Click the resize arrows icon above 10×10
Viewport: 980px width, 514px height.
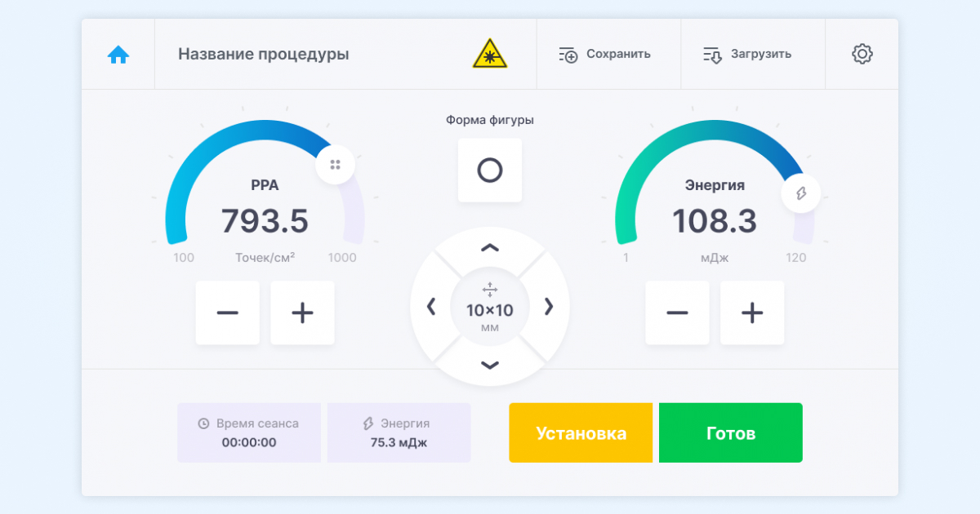tap(490, 290)
